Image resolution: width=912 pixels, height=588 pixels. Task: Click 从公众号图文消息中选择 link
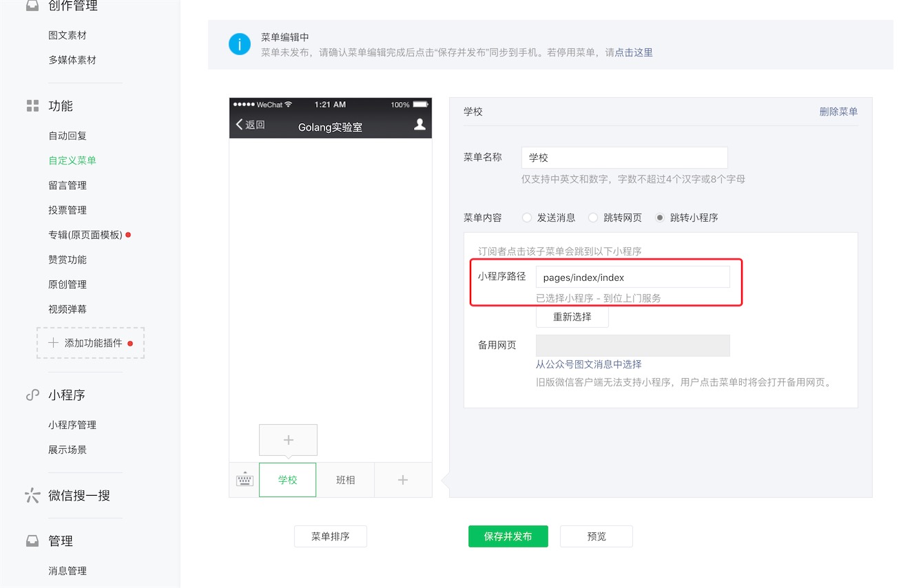[589, 364]
